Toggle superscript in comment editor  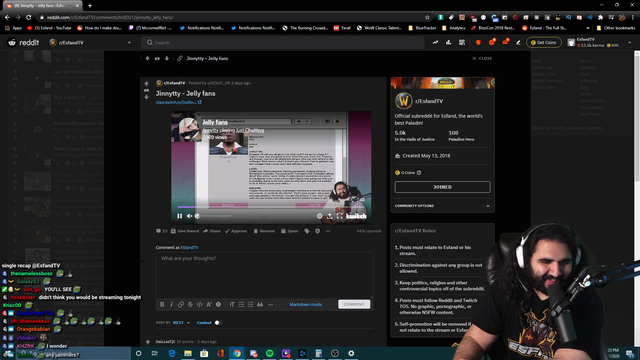[x=209, y=304]
